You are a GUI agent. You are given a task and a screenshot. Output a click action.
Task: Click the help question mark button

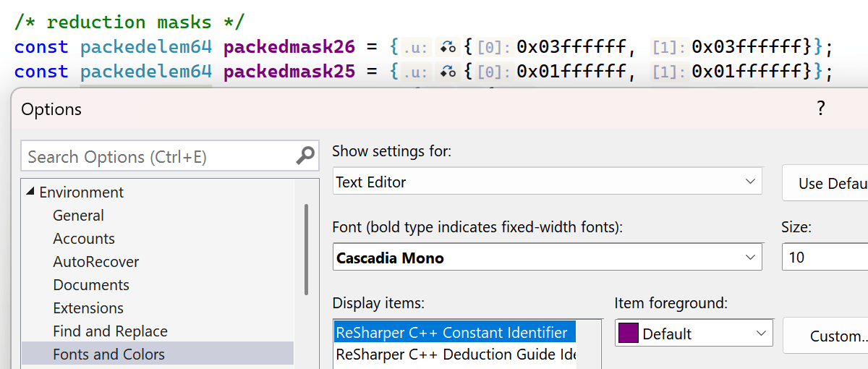pyautogui.click(x=820, y=109)
